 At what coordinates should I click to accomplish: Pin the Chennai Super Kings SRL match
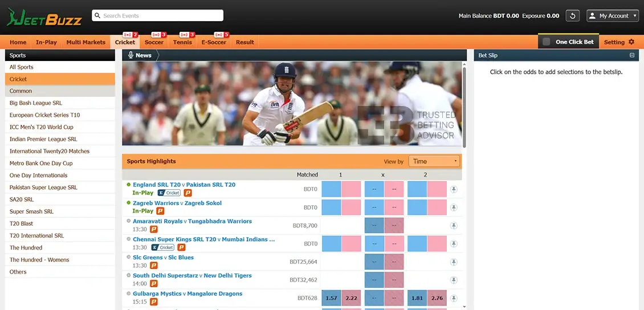pyautogui.click(x=454, y=244)
